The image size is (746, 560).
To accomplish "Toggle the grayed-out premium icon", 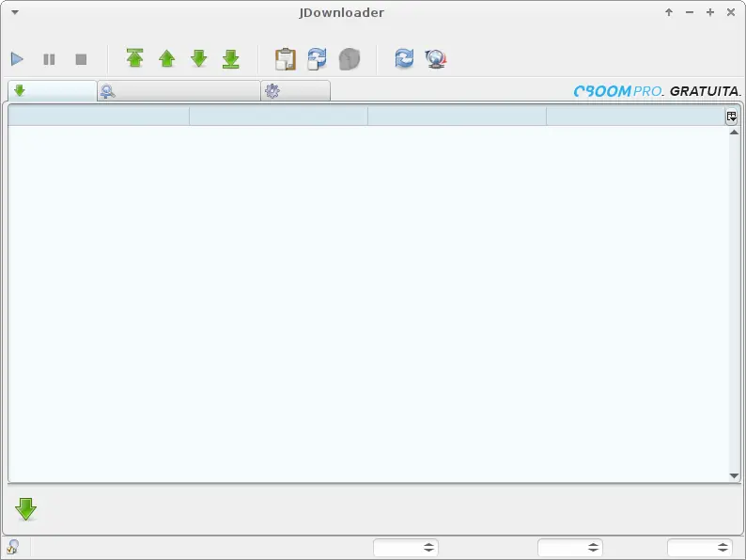I will point(350,59).
